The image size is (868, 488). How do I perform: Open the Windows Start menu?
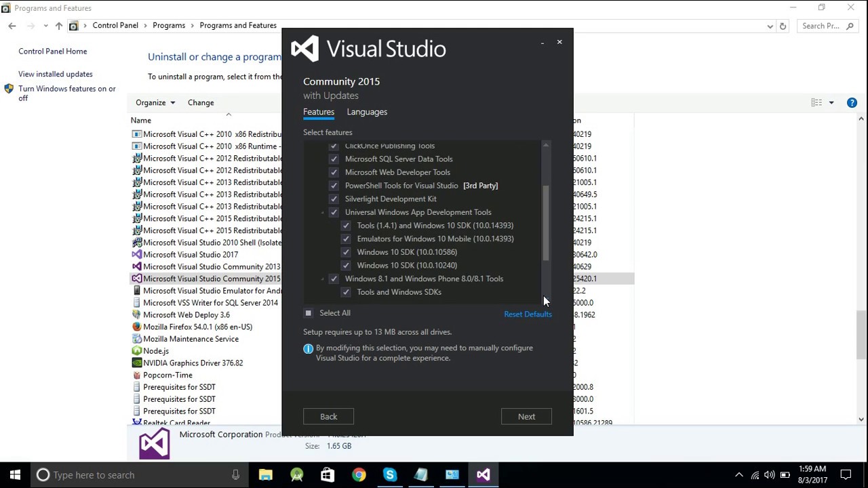click(x=16, y=475)
